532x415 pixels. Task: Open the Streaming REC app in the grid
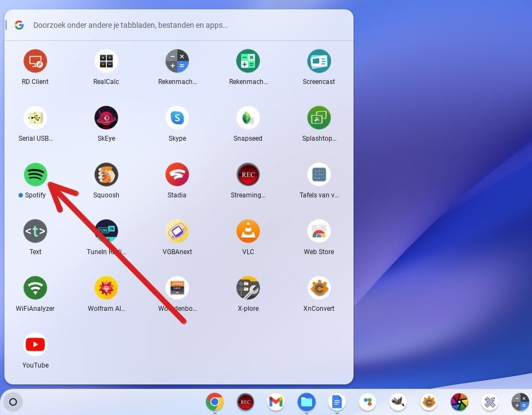coord(248,175)
